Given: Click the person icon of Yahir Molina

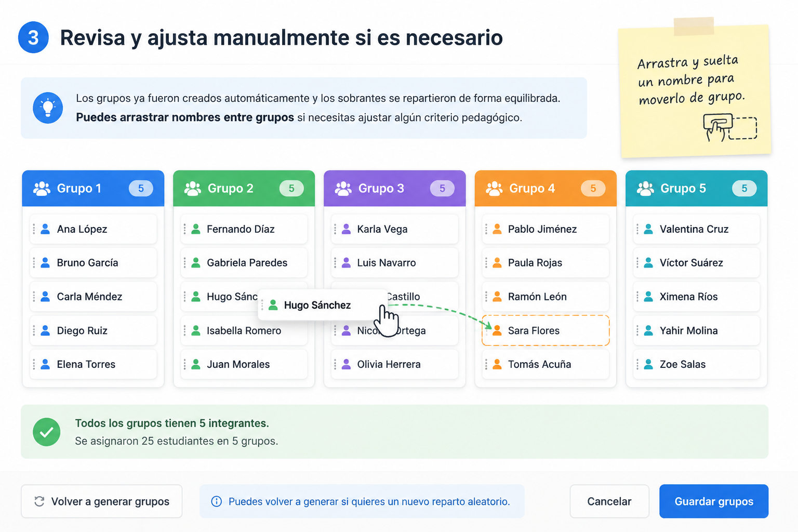Looking at the screenshot, I should tap(648, 330).
